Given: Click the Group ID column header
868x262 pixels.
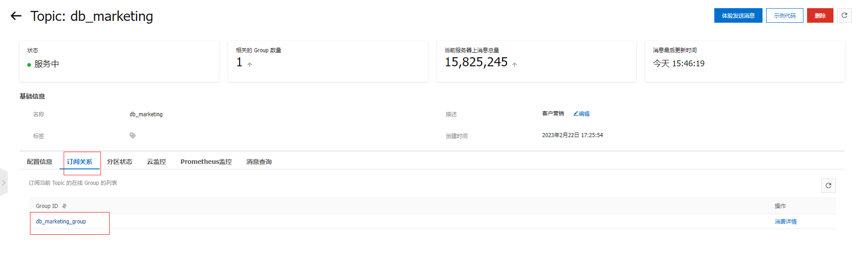Looking at the screenshot, I should pyautogui.click(x=47, y=206).
